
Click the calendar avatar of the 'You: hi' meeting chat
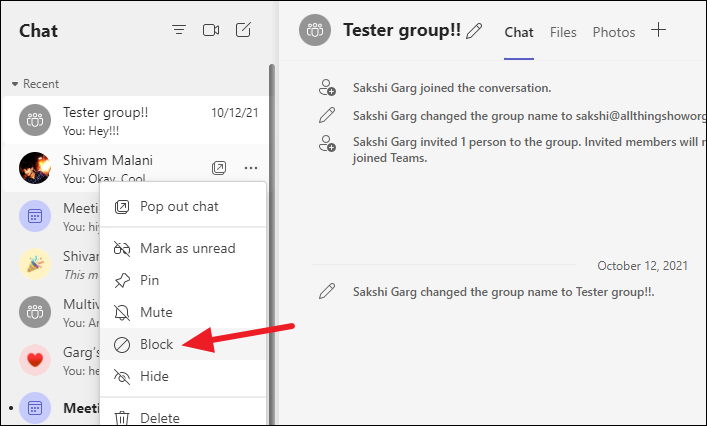[x=35, y=216]
